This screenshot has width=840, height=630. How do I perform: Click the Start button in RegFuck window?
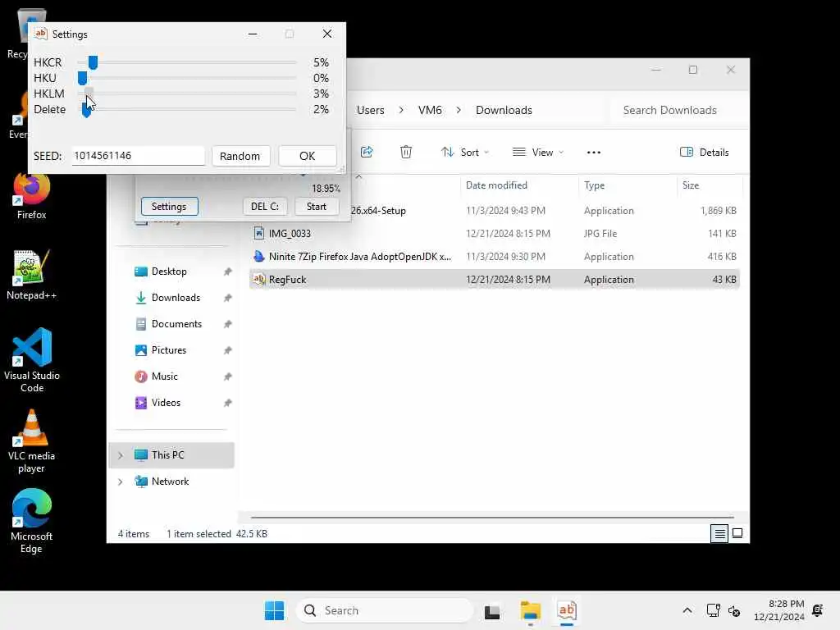tap(316, 206)
